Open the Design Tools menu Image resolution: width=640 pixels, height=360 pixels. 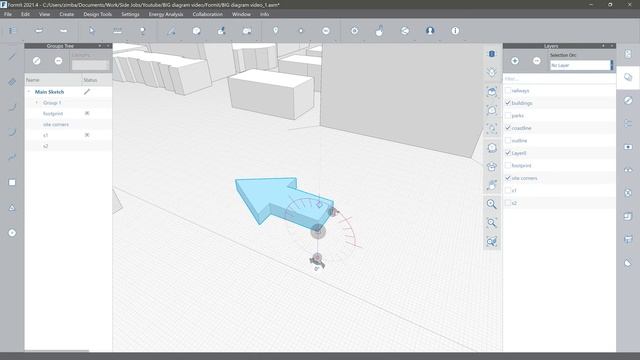pos(98,14)
